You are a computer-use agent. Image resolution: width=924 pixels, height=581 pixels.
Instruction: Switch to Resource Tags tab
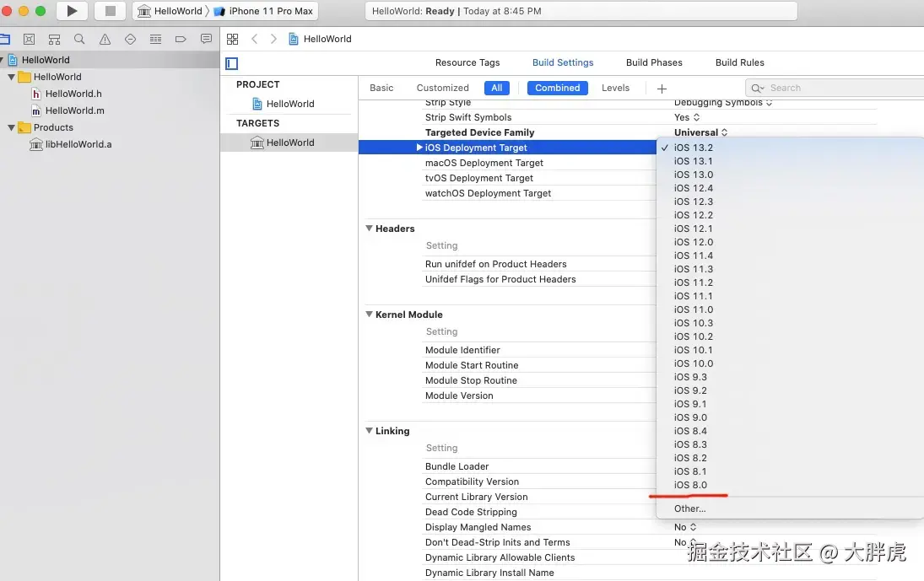[x=467, y=62]
